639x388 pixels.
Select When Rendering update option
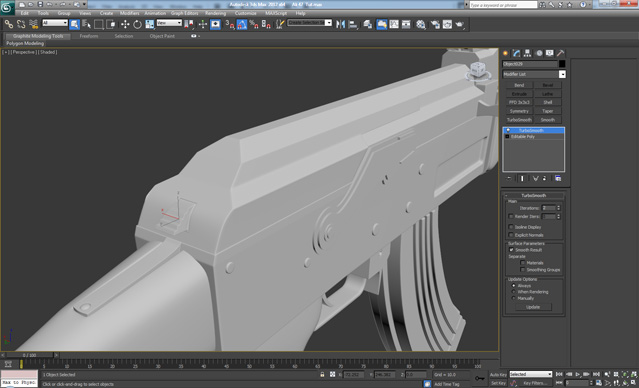click(x=513, y=292)
